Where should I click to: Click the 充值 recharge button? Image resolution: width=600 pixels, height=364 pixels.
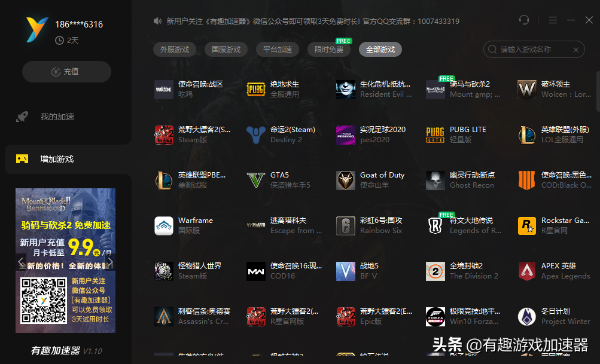(x=66, y=72)
